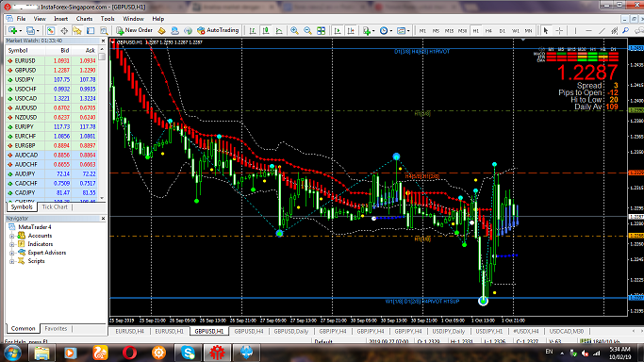Expand the Profiles dropdown arrow

click(x=38, y=31)
